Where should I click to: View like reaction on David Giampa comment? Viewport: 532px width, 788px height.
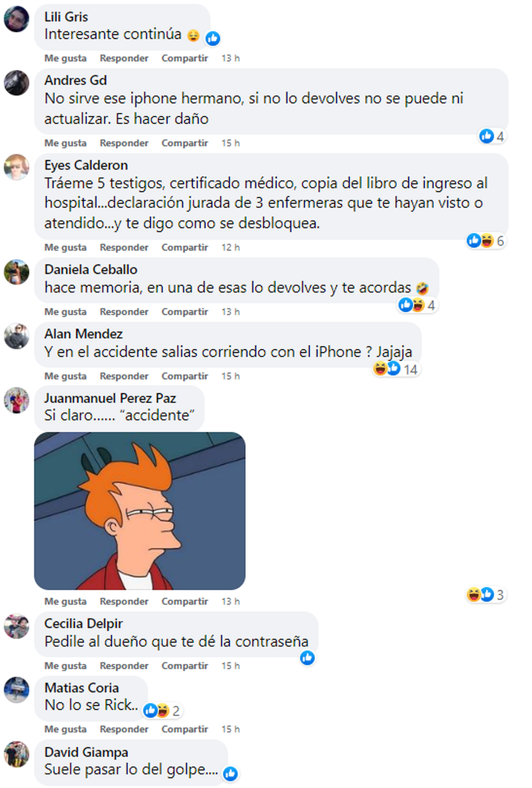click(230, 774)
